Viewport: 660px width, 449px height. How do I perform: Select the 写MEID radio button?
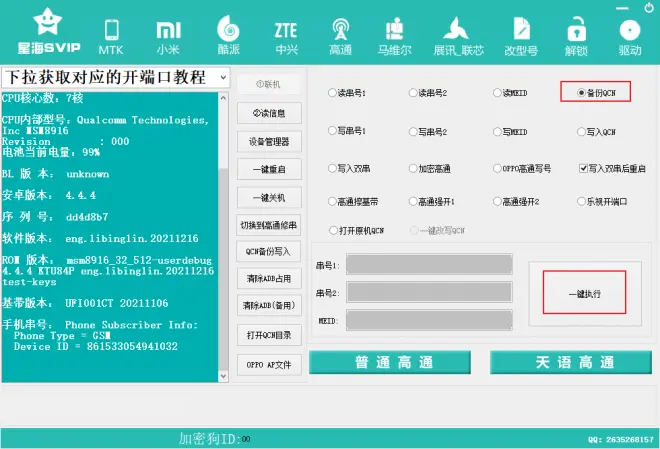point(497,132)
